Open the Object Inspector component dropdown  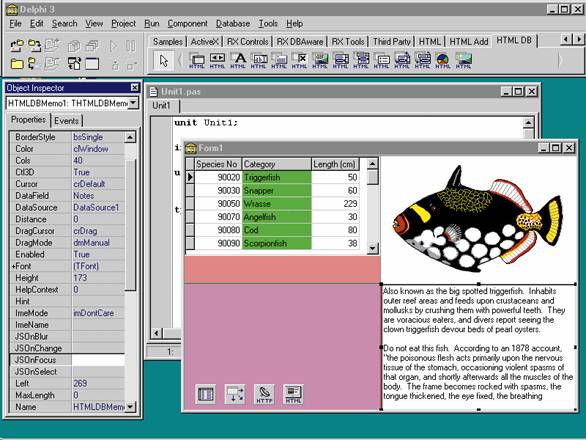(x=133, y=103)
